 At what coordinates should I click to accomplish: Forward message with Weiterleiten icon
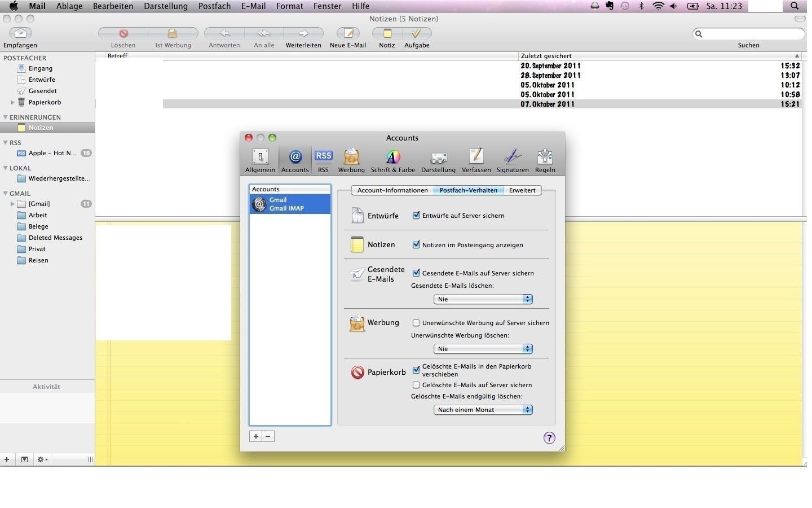[303, 33]
